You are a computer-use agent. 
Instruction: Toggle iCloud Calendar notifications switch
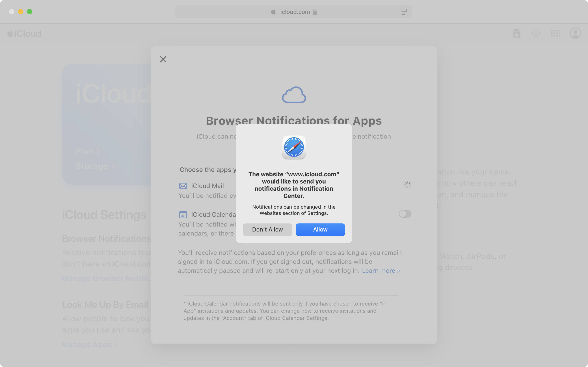coord(405,214)
